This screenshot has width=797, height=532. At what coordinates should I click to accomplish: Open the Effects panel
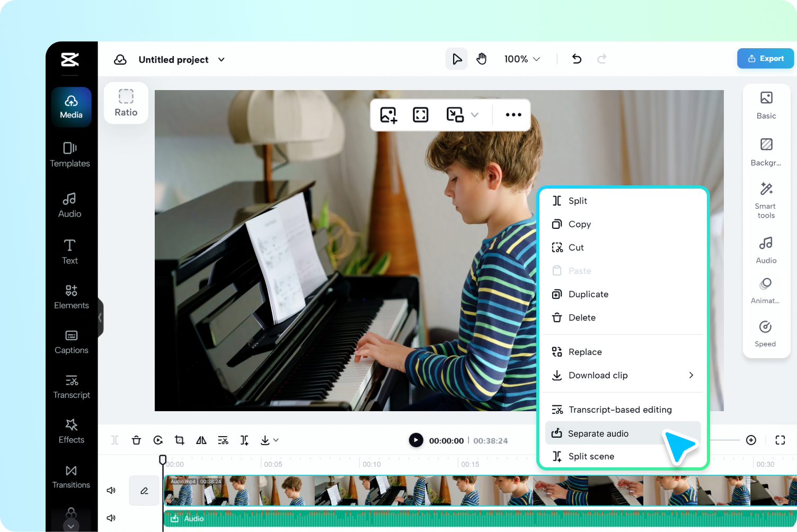point(71,431)
